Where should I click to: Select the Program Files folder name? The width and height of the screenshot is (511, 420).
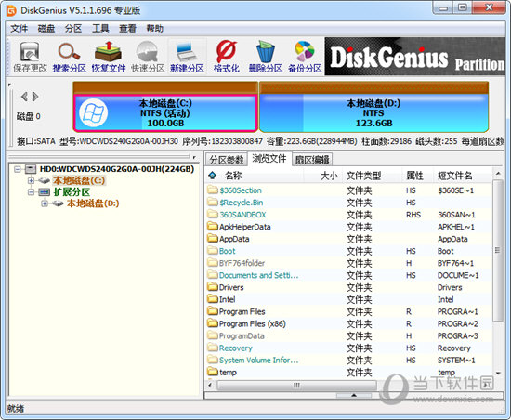click(242, 311)
